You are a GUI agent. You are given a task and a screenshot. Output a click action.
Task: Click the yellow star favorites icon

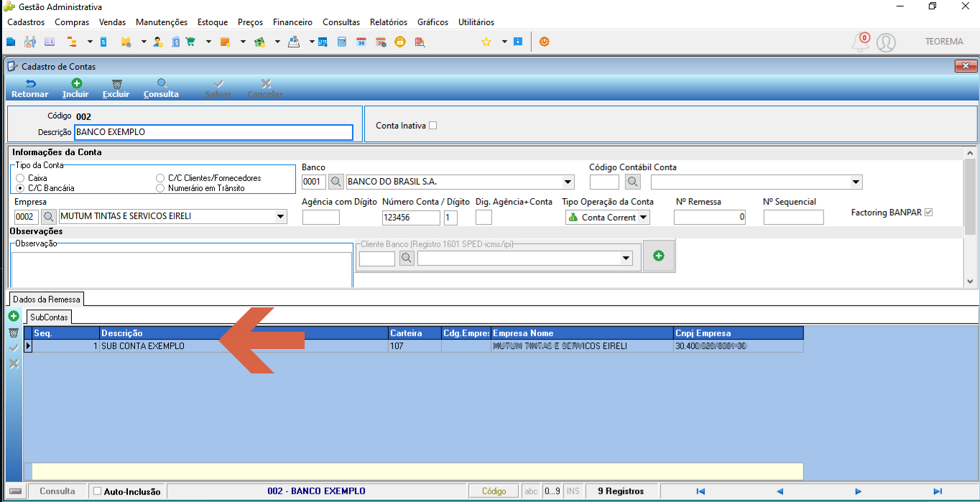[x=486, y=42]
